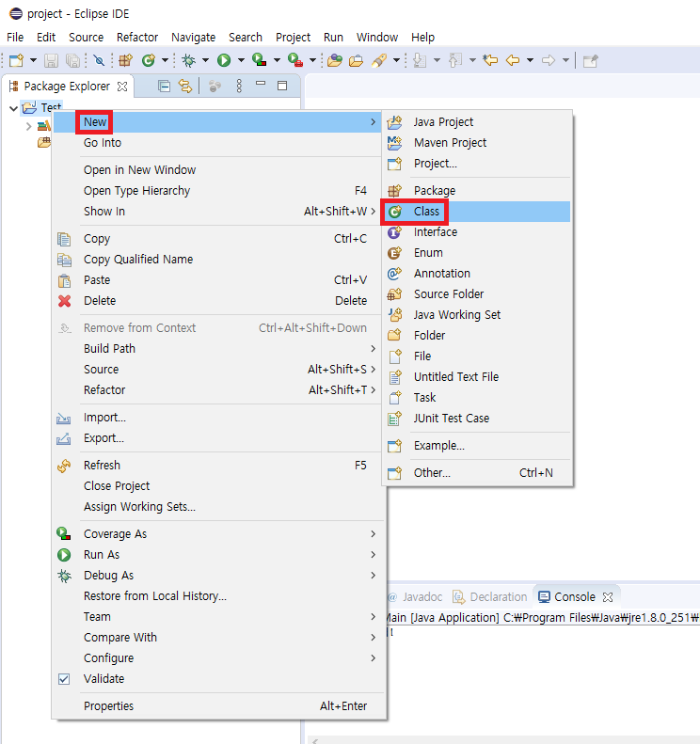700x744 pixels.
Task: Click Properties in the context menu
Action: (x=219, y=706)
